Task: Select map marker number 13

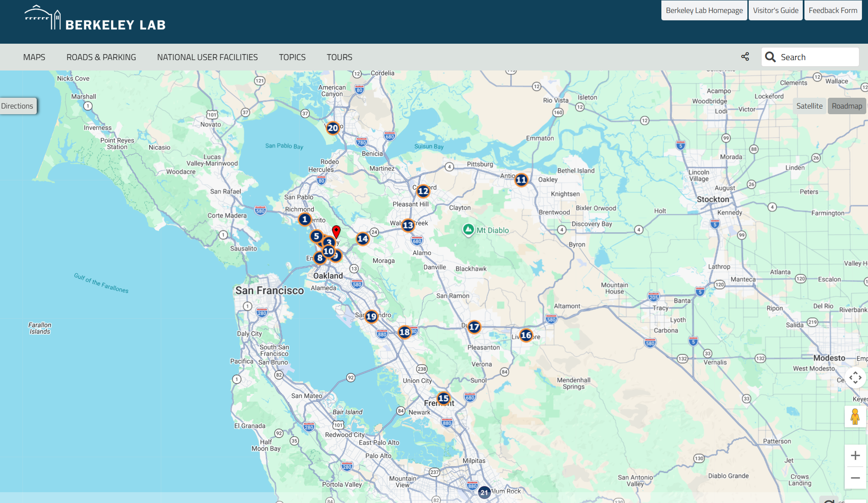Action: (408, 225)
